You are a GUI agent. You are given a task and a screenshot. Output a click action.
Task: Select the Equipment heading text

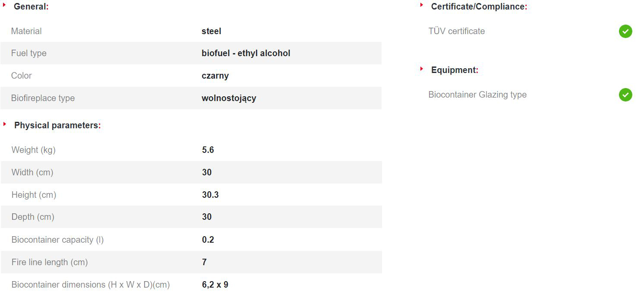454,70
